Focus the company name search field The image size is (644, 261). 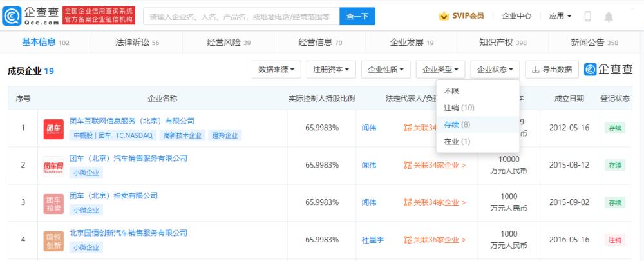click(x=241, y=17)
